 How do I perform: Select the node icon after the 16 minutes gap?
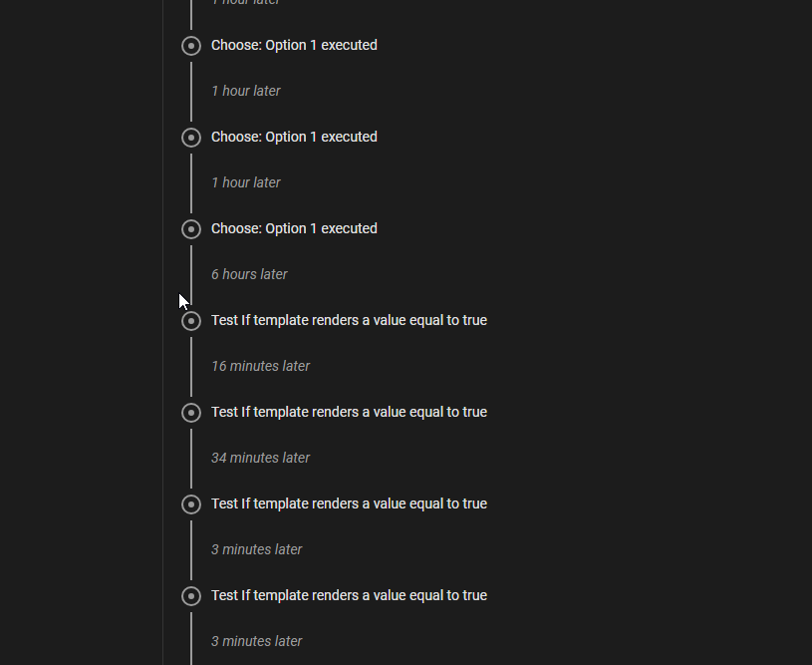[190, 412]
